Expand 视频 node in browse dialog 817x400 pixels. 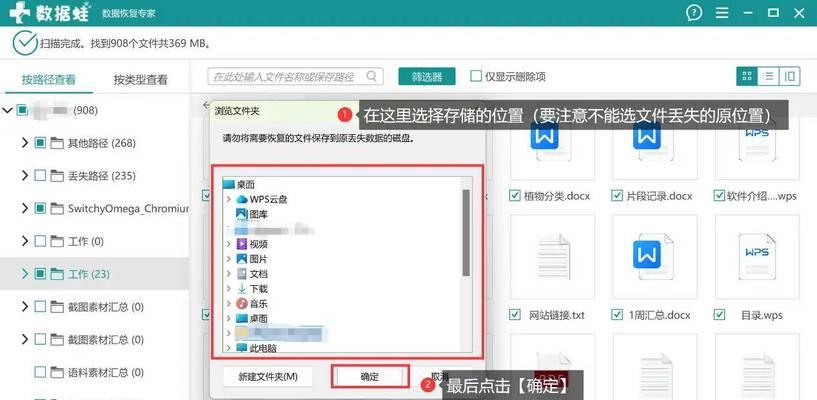(x=229, y=244)
